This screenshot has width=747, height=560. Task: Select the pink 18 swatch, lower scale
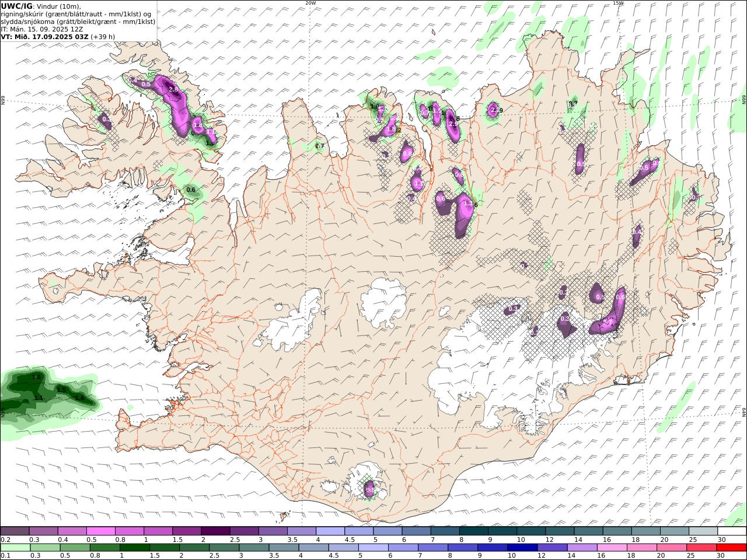point(641,548)
